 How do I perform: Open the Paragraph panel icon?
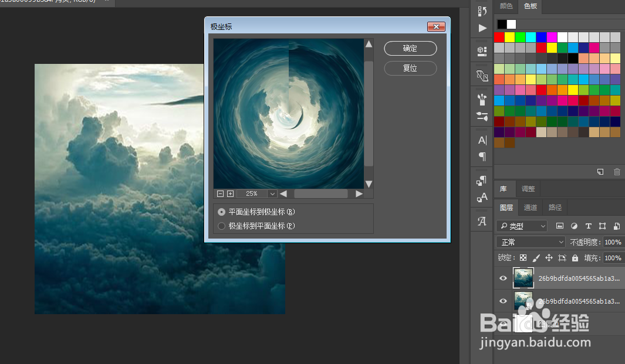(482, 157)
